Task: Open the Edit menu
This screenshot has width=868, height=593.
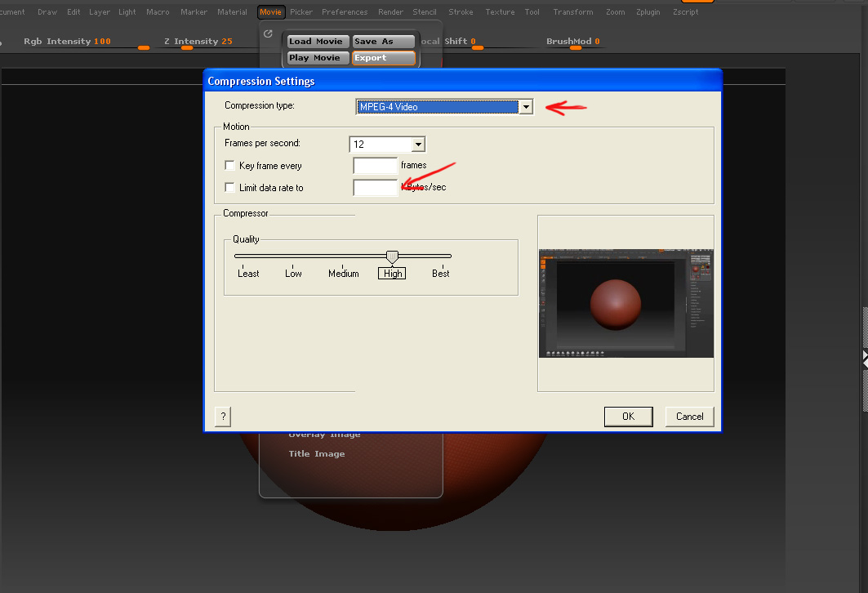Action: [x=73, y=11]
